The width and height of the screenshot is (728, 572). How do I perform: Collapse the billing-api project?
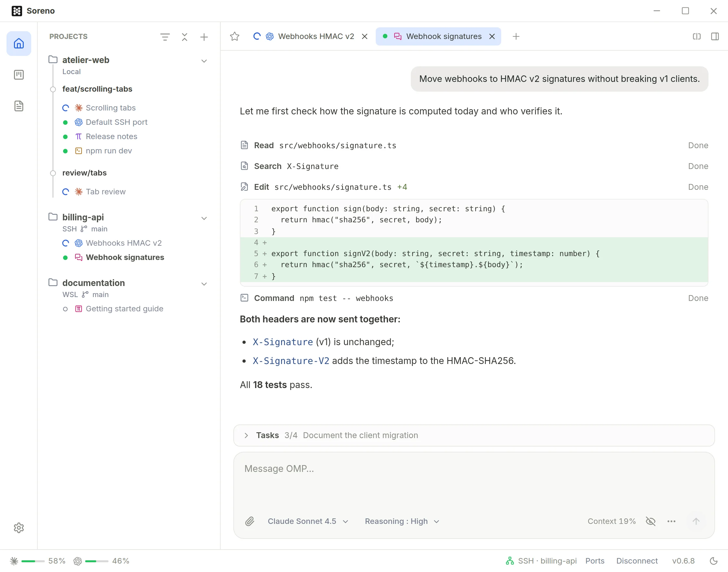(x=204, y=218)
